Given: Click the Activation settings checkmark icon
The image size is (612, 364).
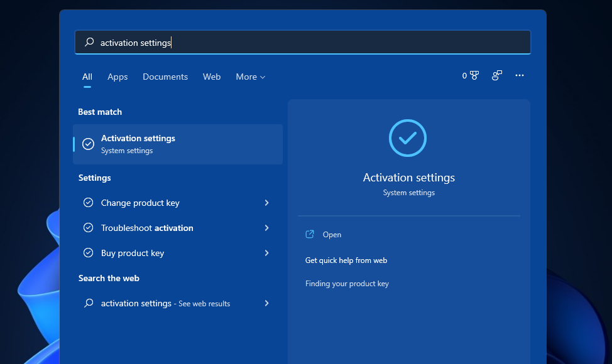Looking at the screenshot, I should [88, 144].
